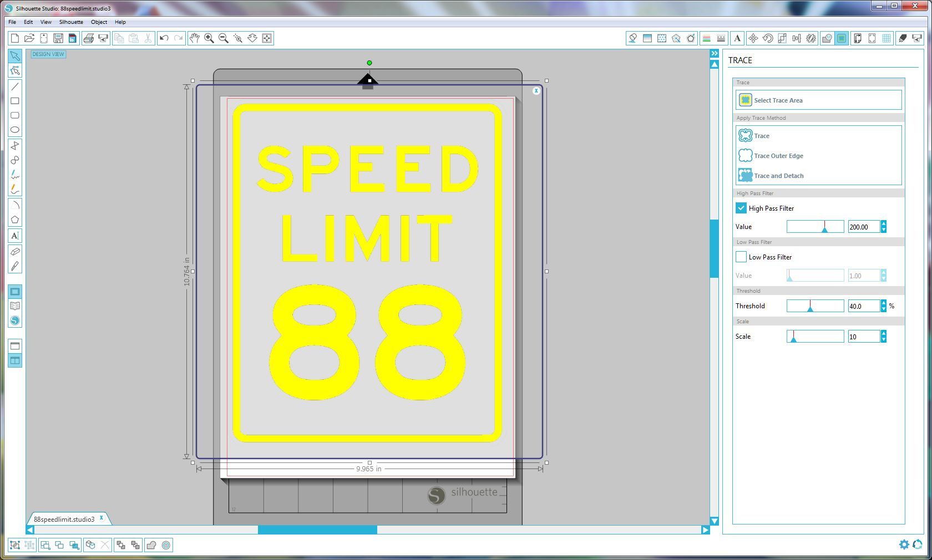Choose the Ellipse drawing tool
This screenshot has height=560, width=932.
coord(15,129)
